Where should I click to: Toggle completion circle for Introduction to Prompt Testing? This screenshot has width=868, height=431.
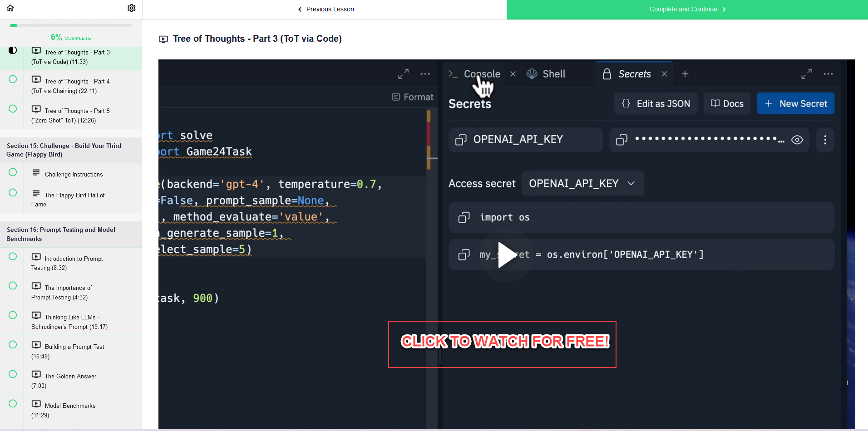[x=13, y=256]
